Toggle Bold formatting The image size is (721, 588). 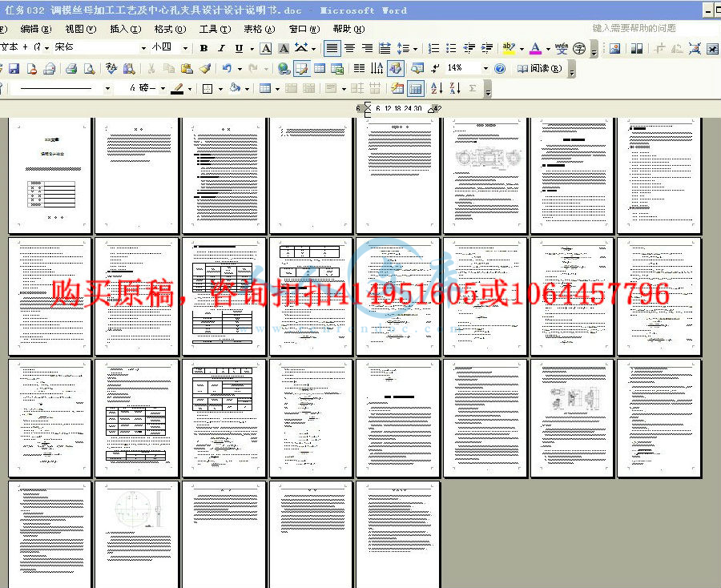click(204, 48)
